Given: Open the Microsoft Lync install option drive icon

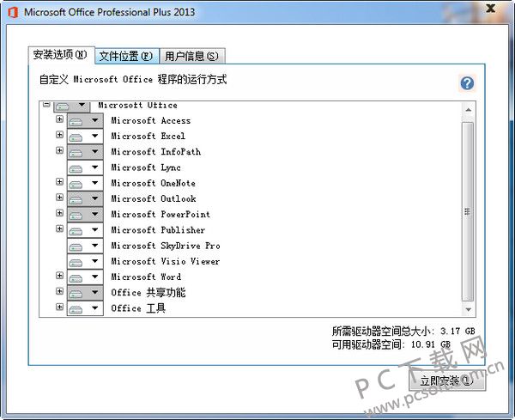Looking at the screenshot, I should (84, 168).
